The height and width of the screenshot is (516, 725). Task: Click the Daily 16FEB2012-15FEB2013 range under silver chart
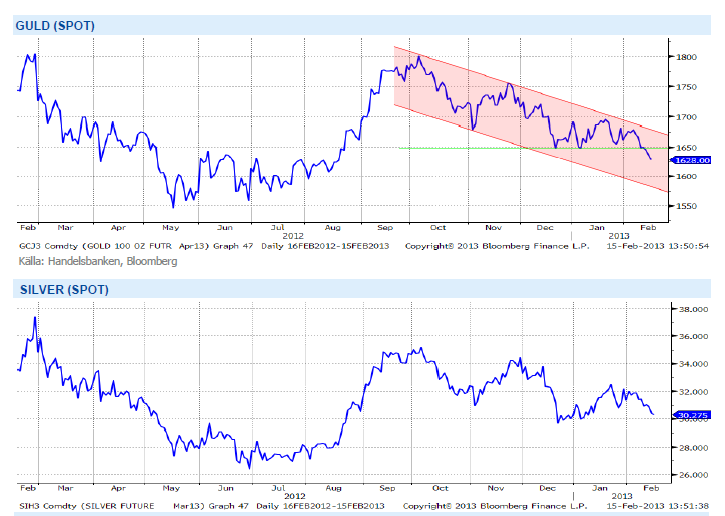pos(323,506)
